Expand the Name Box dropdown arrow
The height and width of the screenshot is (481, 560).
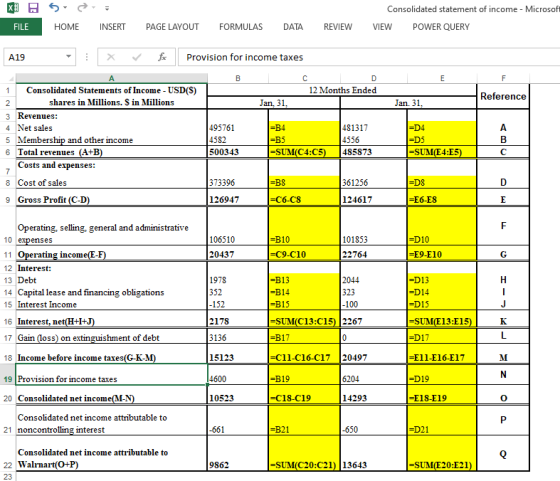(69, 56)
